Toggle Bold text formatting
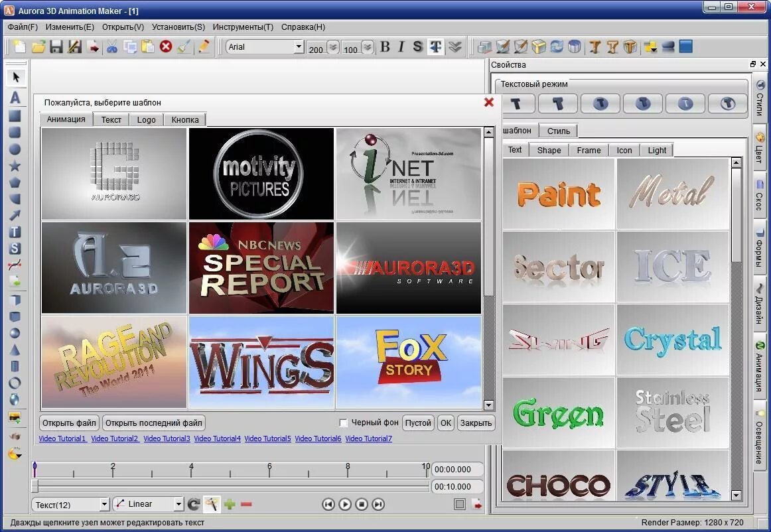This screenshot has height=532, width=771. (385, 46)
